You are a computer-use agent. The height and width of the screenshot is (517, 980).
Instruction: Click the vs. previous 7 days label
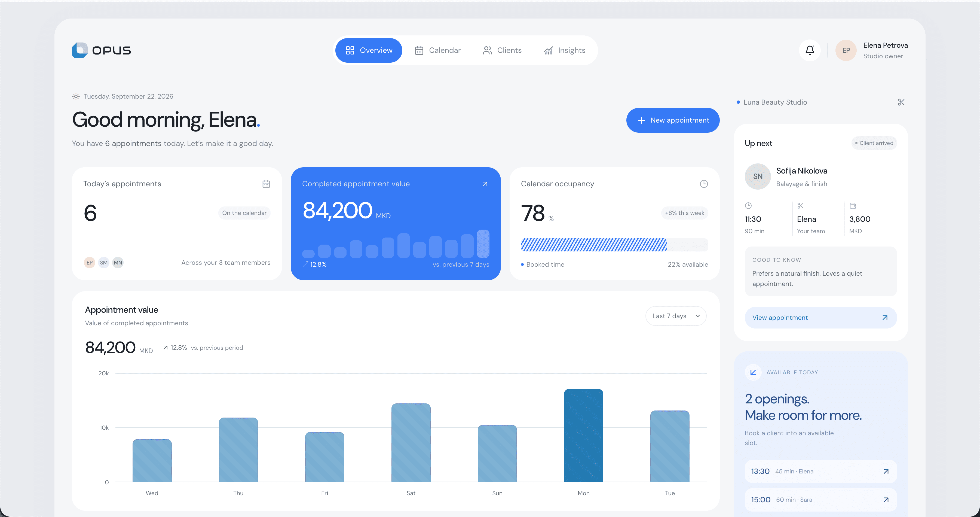[x=461, y=264]
